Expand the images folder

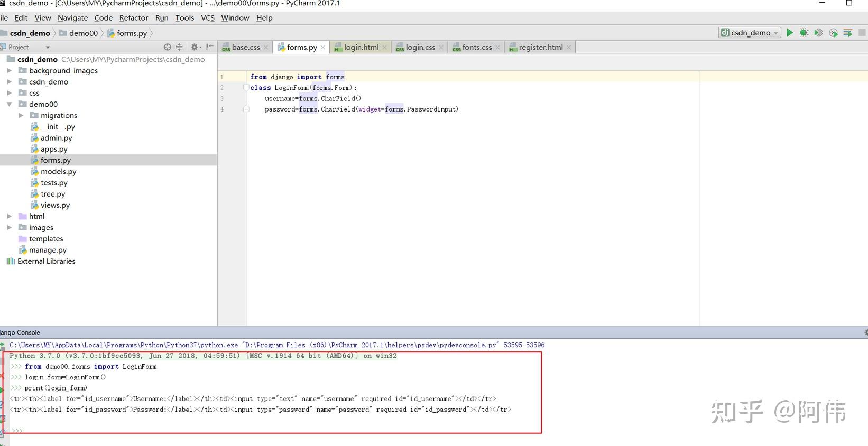click(x=9, y=227)
